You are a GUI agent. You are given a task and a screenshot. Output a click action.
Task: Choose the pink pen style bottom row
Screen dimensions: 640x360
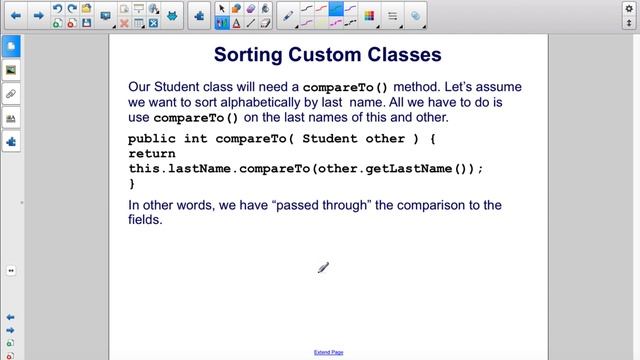click(x=307, y=23)
